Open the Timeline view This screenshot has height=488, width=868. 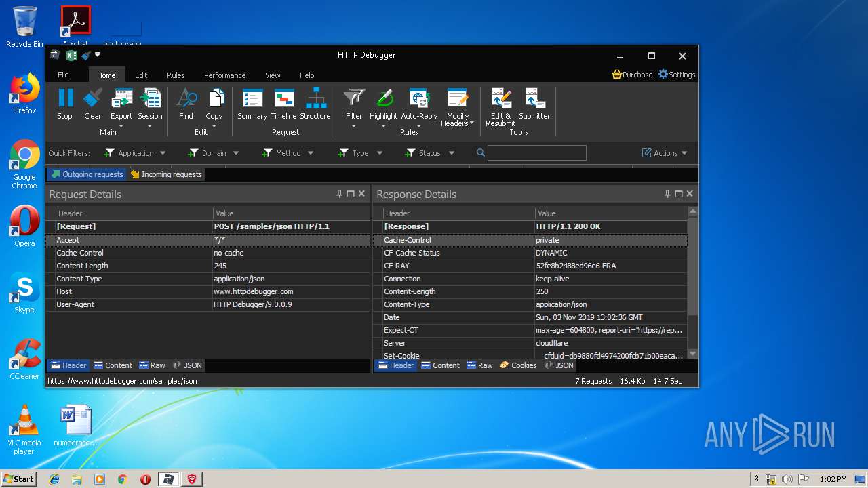pos(283,104)
